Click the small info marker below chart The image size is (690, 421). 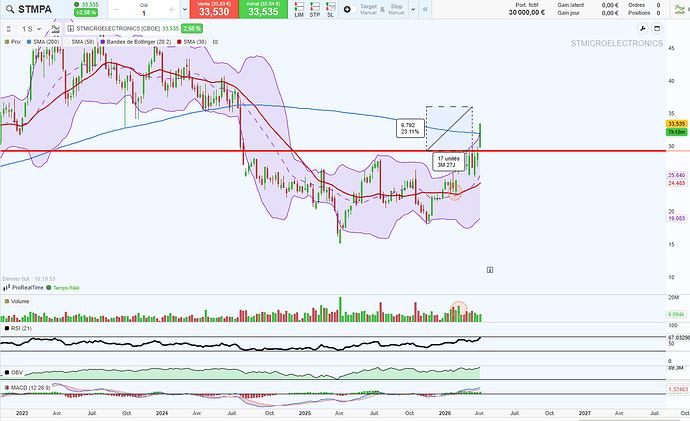(490, 270)
